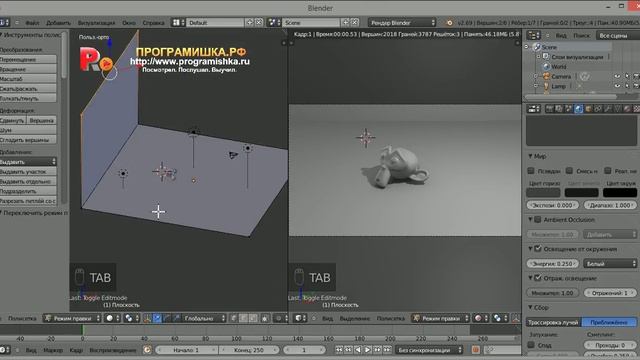
Task: Open the Info editor type icon
Action: click(x=4, y=22)
